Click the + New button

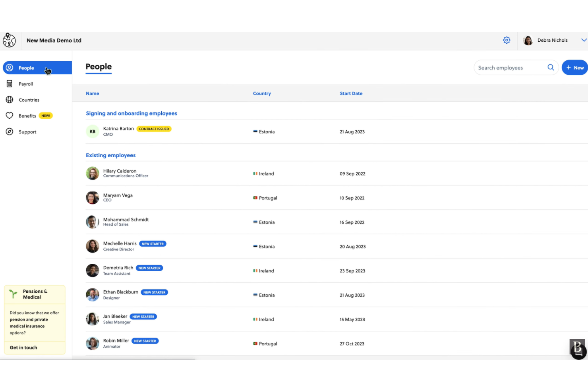(x=575, y=68)
